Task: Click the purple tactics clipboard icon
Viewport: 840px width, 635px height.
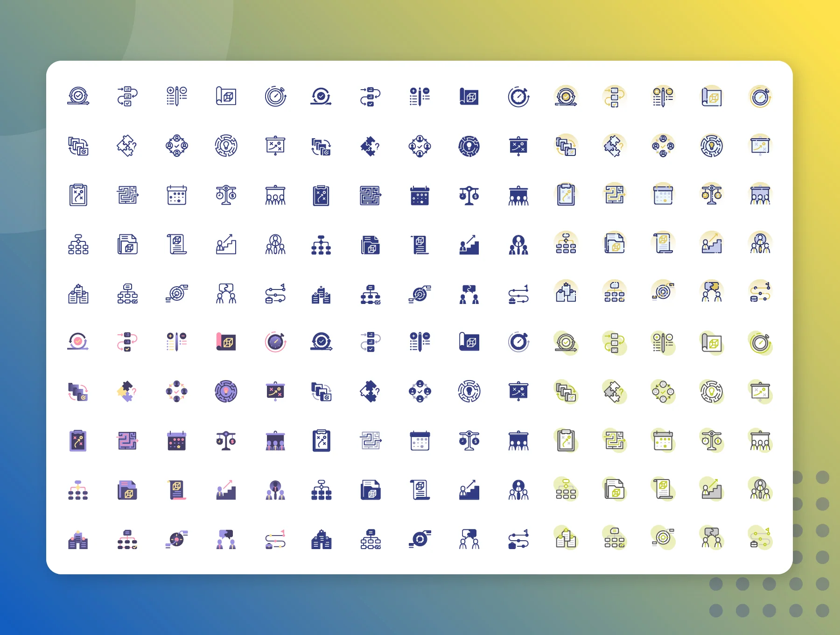Action: (78, 441)
